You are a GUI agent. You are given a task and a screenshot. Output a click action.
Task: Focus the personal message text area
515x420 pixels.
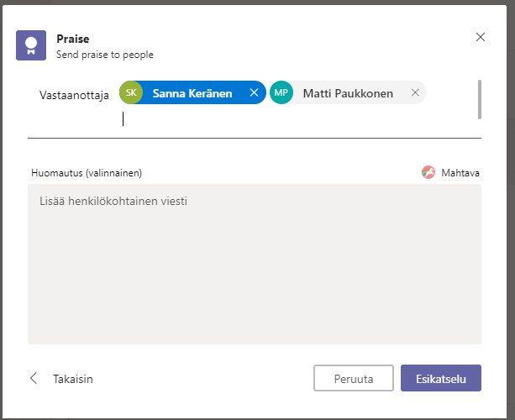(x=254, y=265)
